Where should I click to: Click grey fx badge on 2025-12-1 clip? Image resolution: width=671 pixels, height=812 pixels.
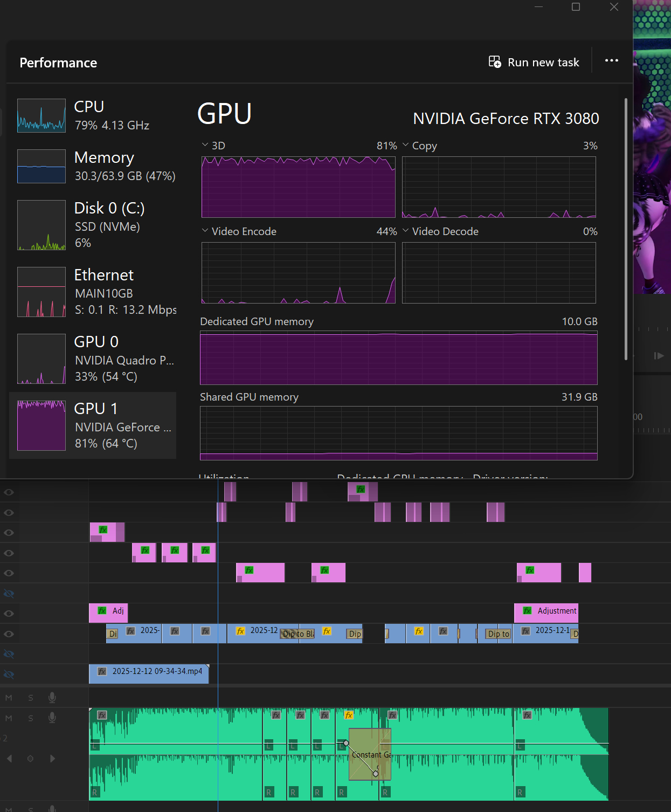tap(525, 631)
